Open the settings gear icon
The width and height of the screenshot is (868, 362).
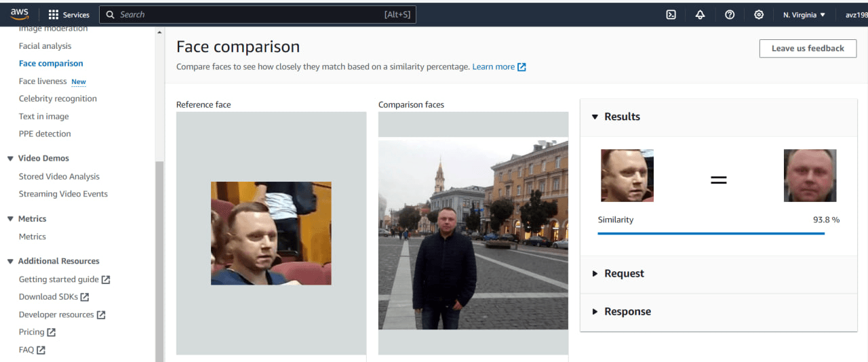tap(759, 15)
